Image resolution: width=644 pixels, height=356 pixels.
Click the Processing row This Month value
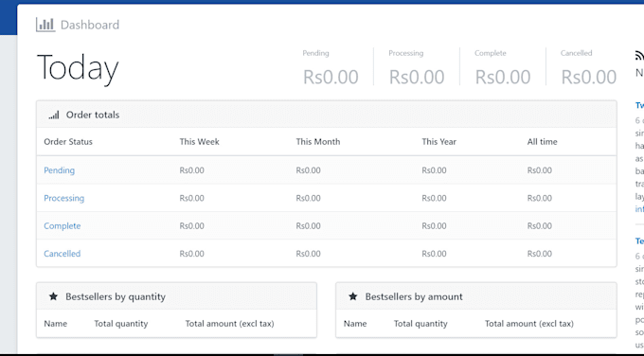pos(309,198)
